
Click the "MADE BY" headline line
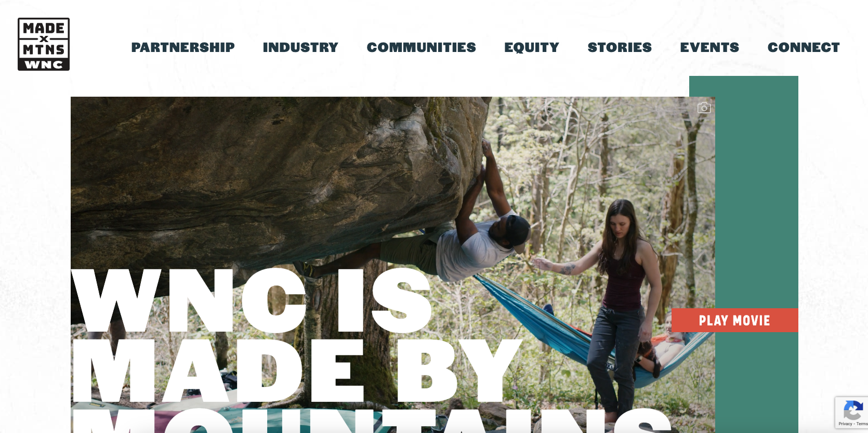(297, 371)
